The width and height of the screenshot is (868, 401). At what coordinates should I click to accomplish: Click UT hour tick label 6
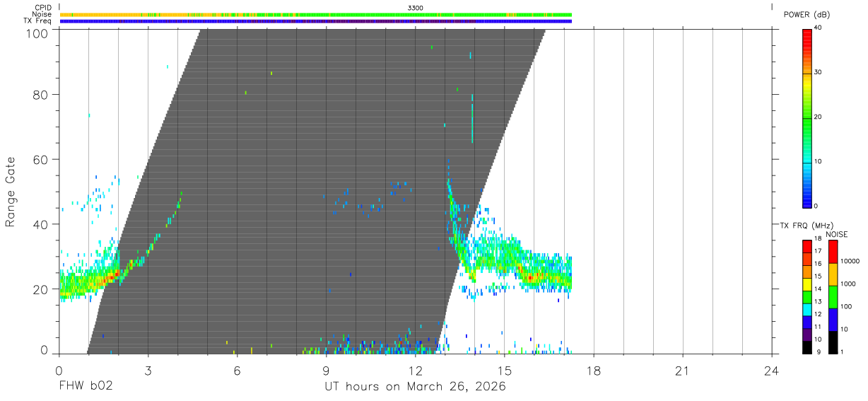coord(237,370)
